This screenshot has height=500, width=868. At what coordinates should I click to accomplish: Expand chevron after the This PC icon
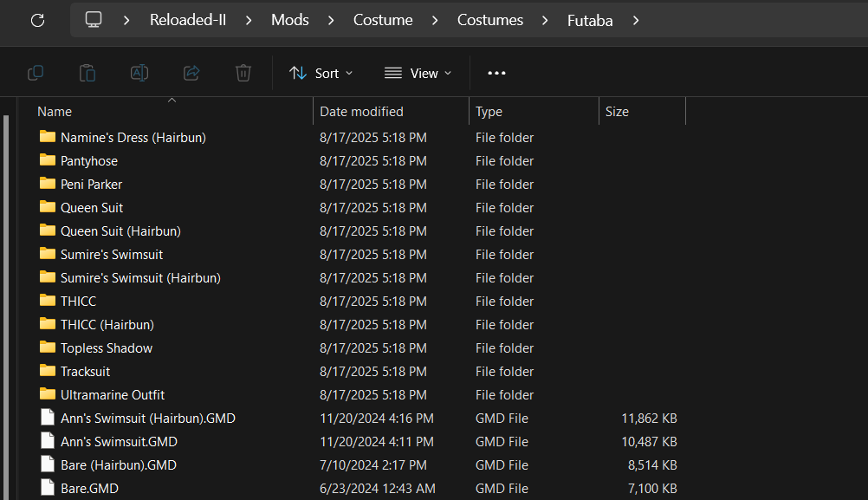pyautogui.click(x=126, y=21)
